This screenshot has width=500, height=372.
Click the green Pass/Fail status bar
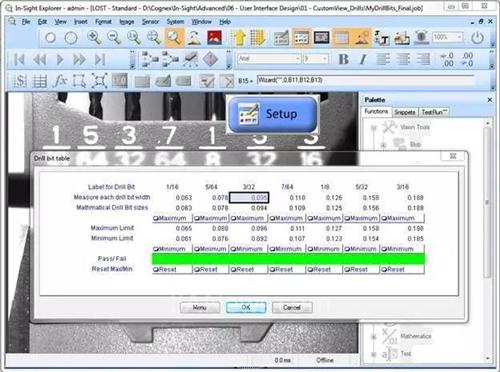tap(288, 259)
